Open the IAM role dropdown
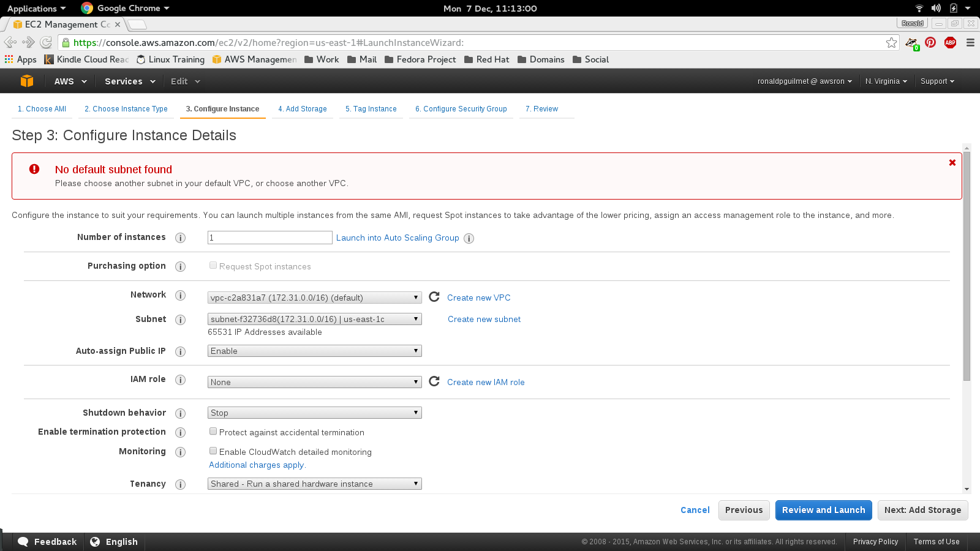 [315, 382]
